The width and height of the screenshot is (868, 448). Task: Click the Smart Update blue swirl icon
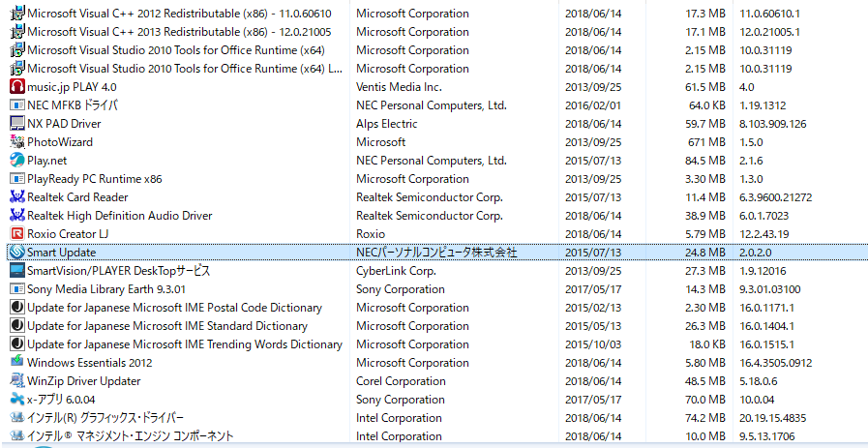tap(17, 253)
